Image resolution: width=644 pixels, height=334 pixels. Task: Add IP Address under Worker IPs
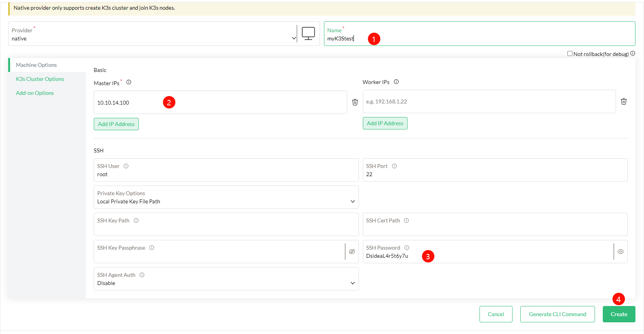tap(385, 123)
